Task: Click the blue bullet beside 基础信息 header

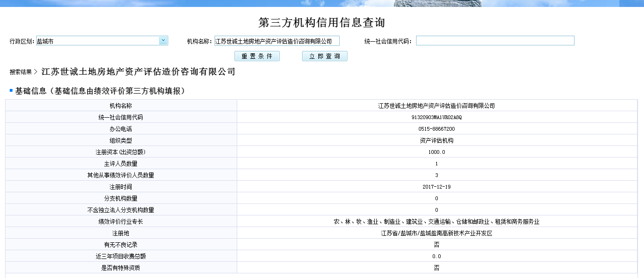Action: (x=11, y=90)
